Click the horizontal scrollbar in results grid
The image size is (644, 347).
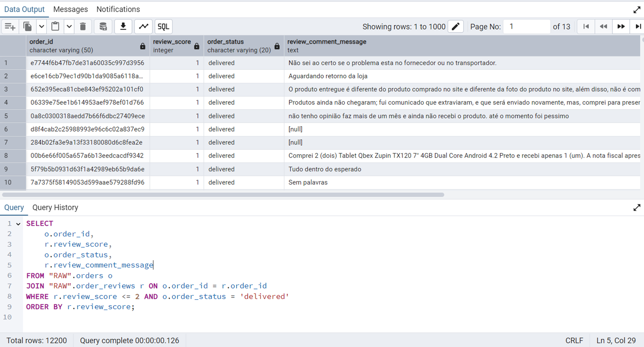tap(223, 195)
